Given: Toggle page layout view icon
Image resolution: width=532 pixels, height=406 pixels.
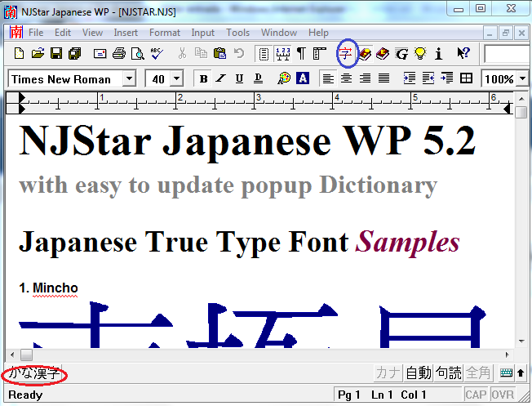Looking at the screenshot, I should (x=264, y=54).
